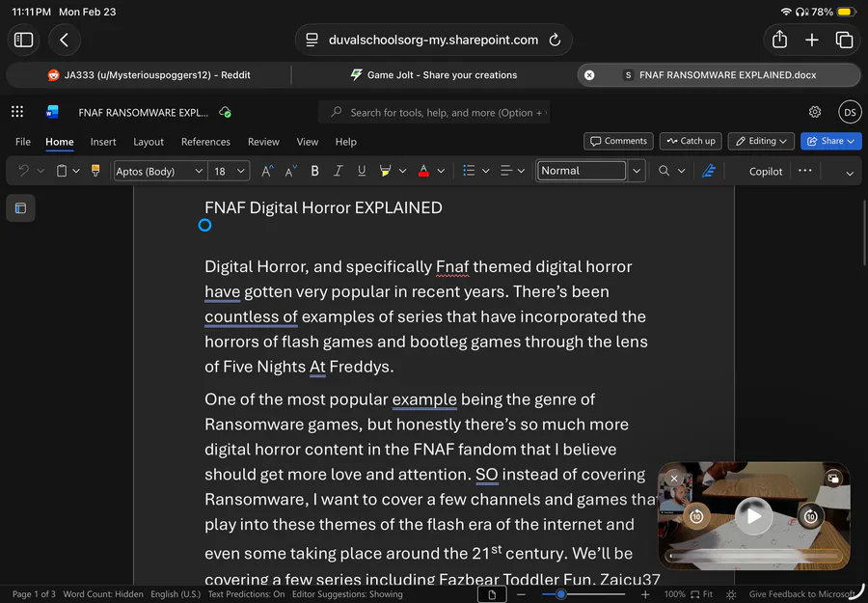Close the FNAF RANSOMWARE EXPLAINED.docx tab

[589, 74]
